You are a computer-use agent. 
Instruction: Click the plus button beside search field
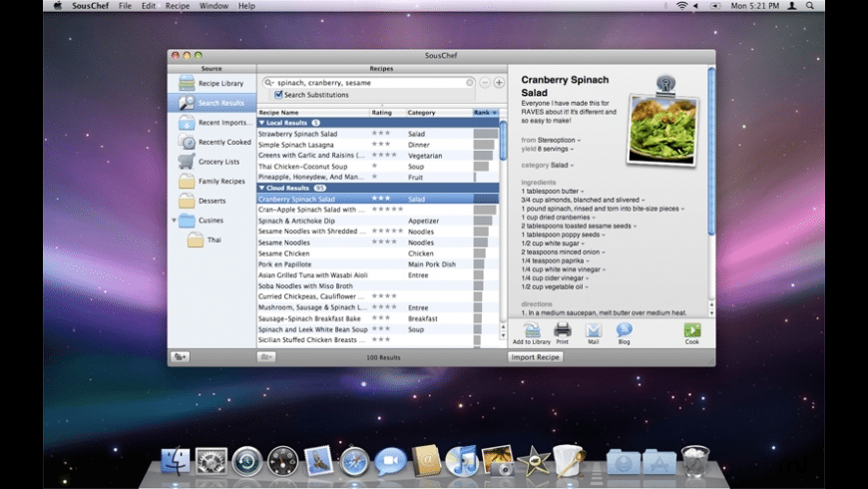coord(499,83)
